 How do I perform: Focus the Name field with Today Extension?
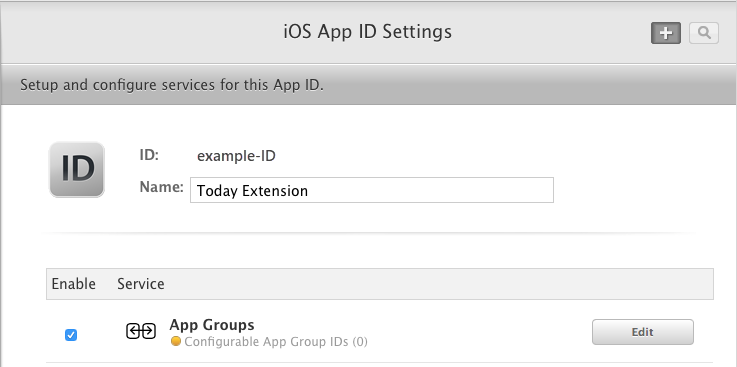click(x=372, y=190)
